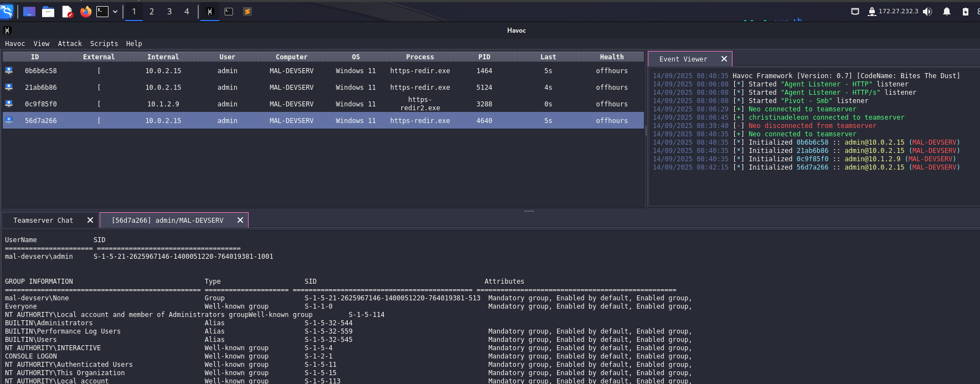Click the battery power manager icon
This screenshot has height=384, width=980.
966,12
